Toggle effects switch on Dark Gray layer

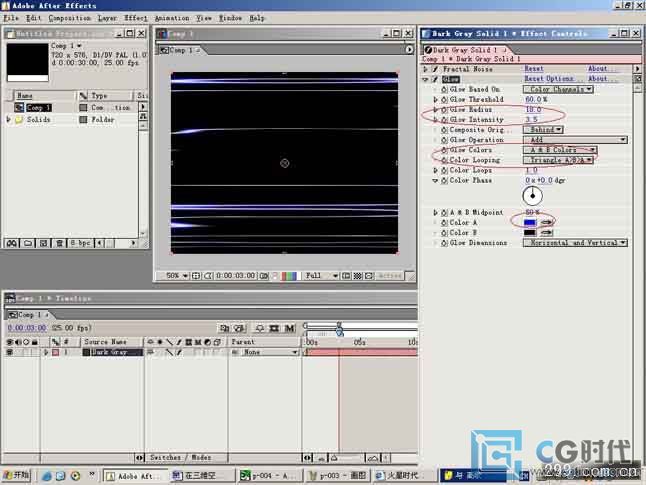click(179, 352)
